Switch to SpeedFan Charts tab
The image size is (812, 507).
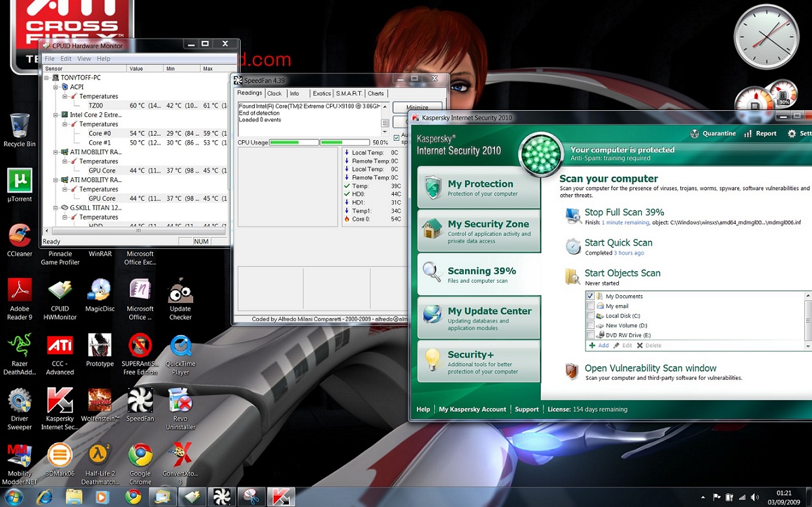coord(376,94)
